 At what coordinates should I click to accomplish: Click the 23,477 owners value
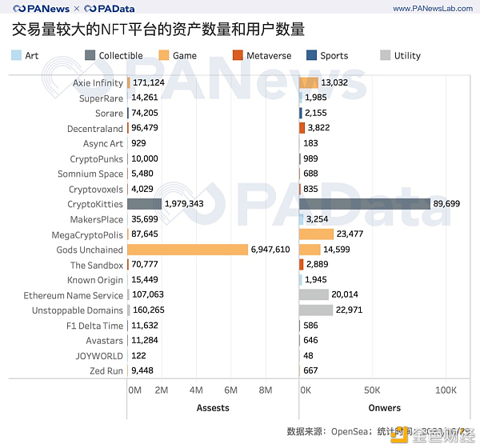click(x=350, y=234)
